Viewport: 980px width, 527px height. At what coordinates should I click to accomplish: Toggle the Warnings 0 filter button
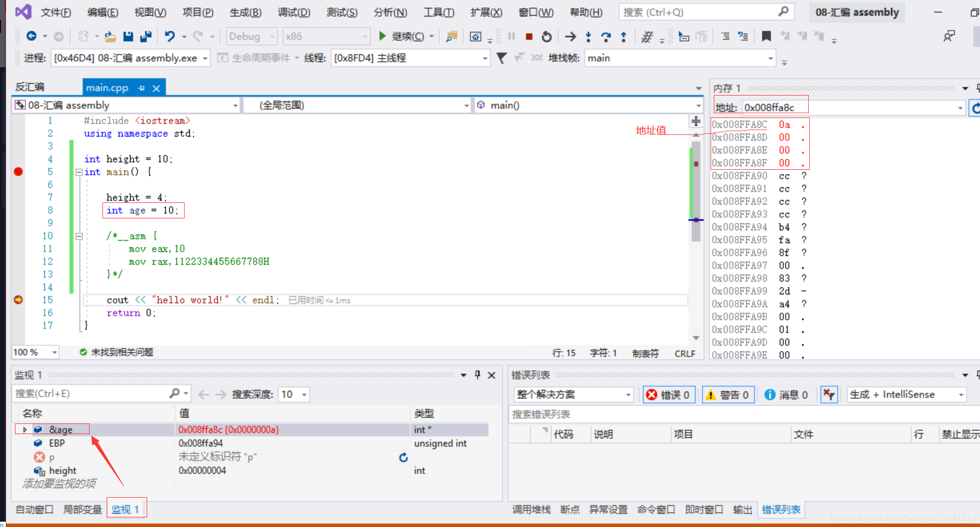pyautogui.click(x=728, y=395)
